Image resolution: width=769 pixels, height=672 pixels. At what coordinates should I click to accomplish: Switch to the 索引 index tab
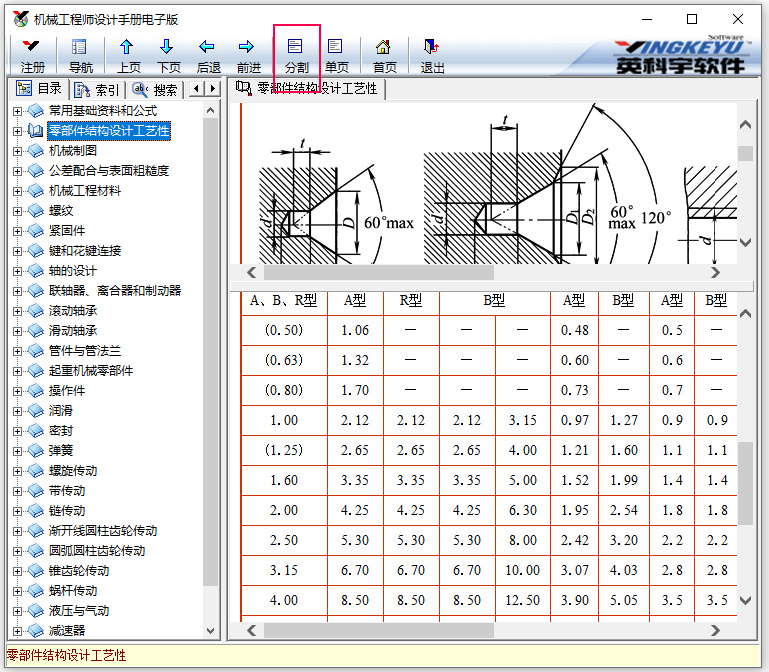[98, 89]
